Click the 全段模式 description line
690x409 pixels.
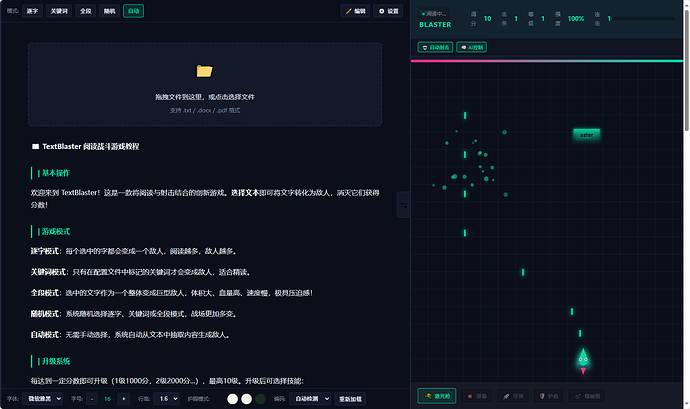172,293
